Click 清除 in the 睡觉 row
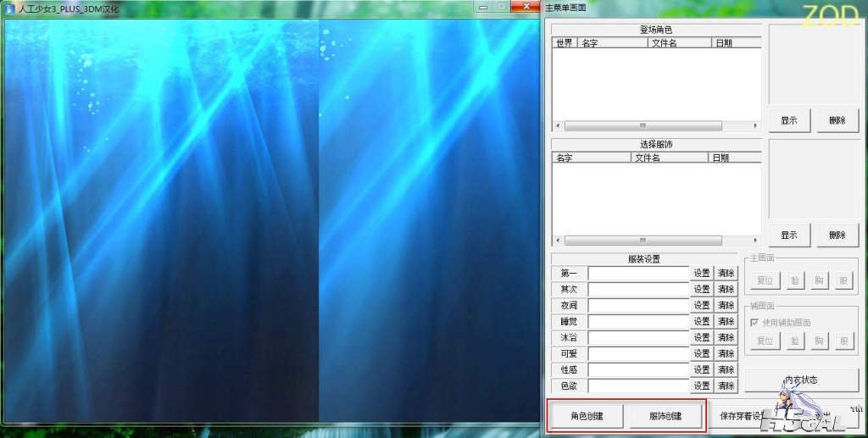868x438 pixels. point(726,321)
